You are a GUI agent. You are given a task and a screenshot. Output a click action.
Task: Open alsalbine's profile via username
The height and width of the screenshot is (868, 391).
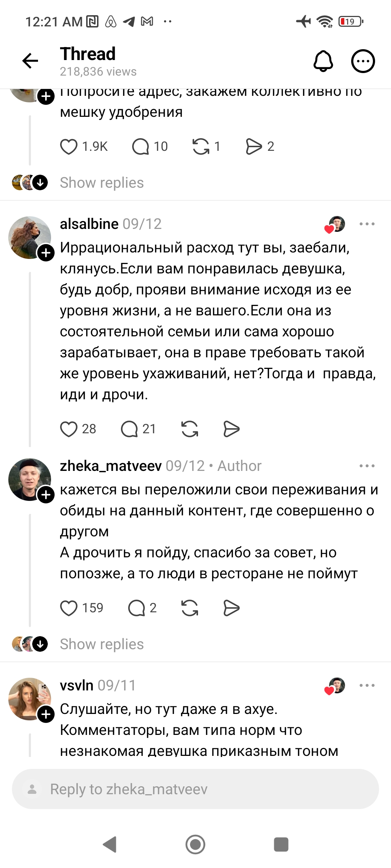[x=89, y=224]
